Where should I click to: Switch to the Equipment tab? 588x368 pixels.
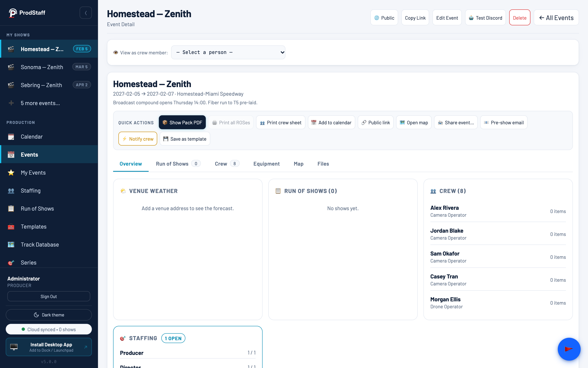coord(266,164)
